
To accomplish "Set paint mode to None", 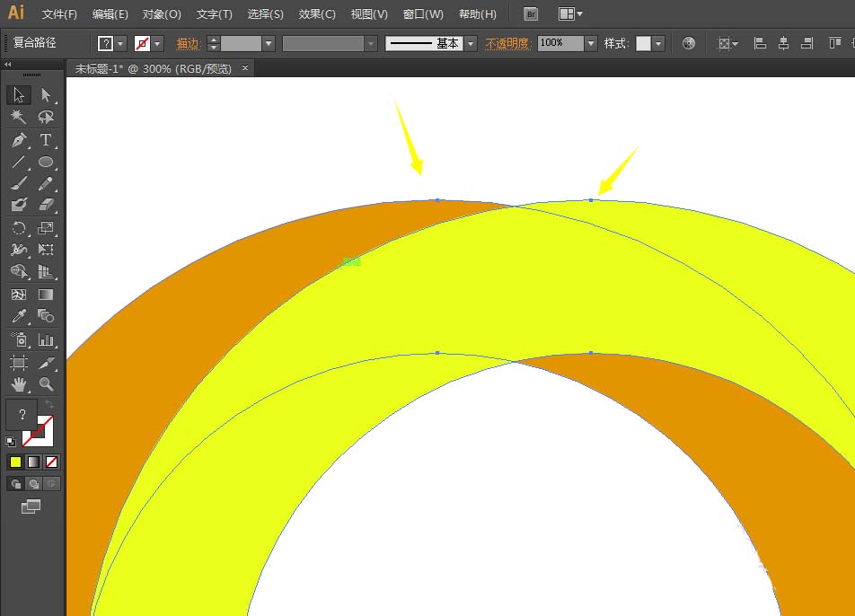I will click(x=51, y=462).
